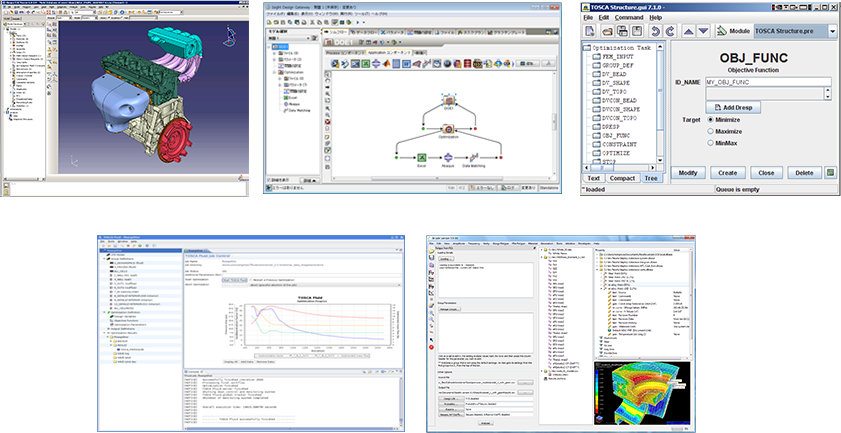Redo with the TOSCA Structure toolbar arrow
The width and height of the screenshot is (841, 433).
pos(670,31)
